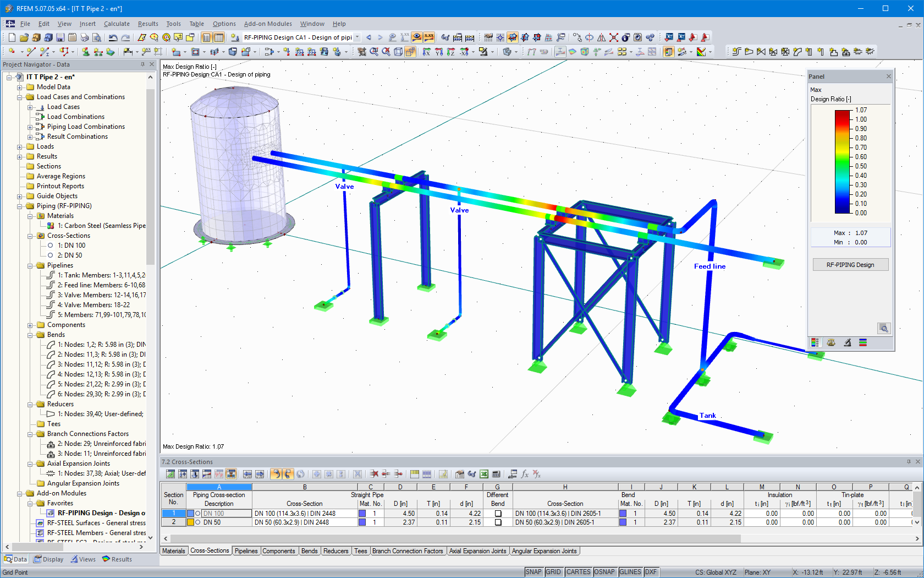
Task: Click the fx function icon in table toolbar
Action: pyautogui.click(x=525, y=473)
